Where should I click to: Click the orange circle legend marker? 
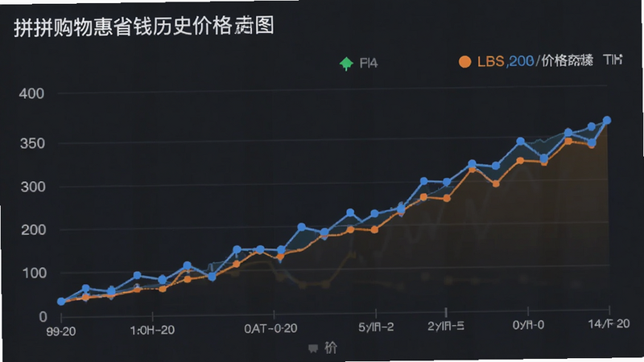click(x=465, y=62)
